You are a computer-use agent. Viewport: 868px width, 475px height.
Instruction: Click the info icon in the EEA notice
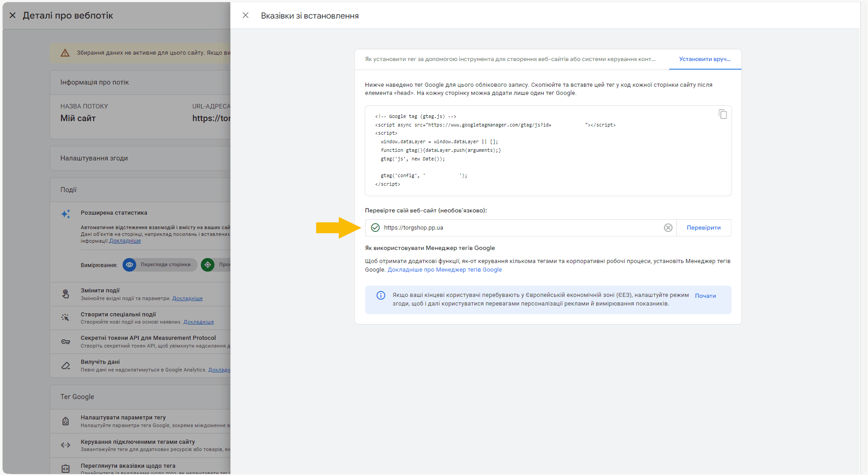point(381,296)
